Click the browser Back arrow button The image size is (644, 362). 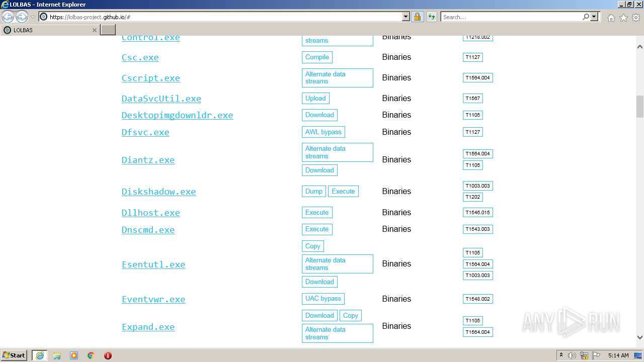(x=8, y=17)
